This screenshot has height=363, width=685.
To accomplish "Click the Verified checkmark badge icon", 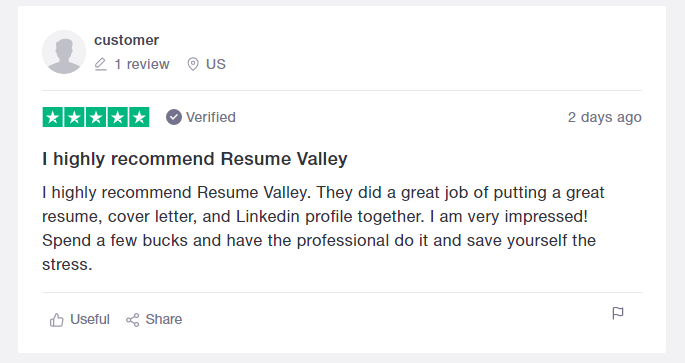I will pyautogui.click(x=173, y=117).
